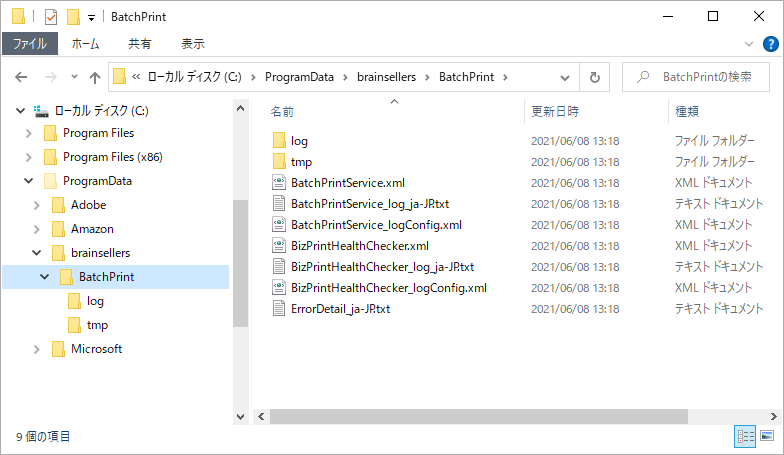Select ErrorDetail_ja-JP.txt file icon
This screenshot has height=455, width=784.
(279, 308)
